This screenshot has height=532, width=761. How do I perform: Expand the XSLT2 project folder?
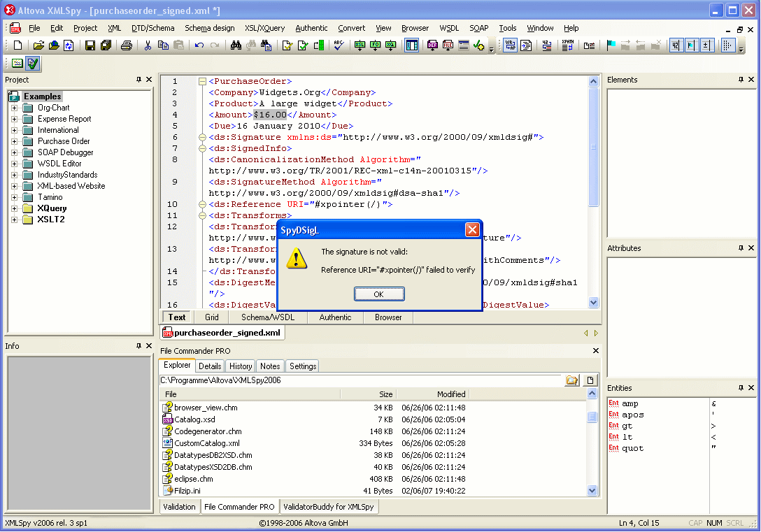point(14,220)
